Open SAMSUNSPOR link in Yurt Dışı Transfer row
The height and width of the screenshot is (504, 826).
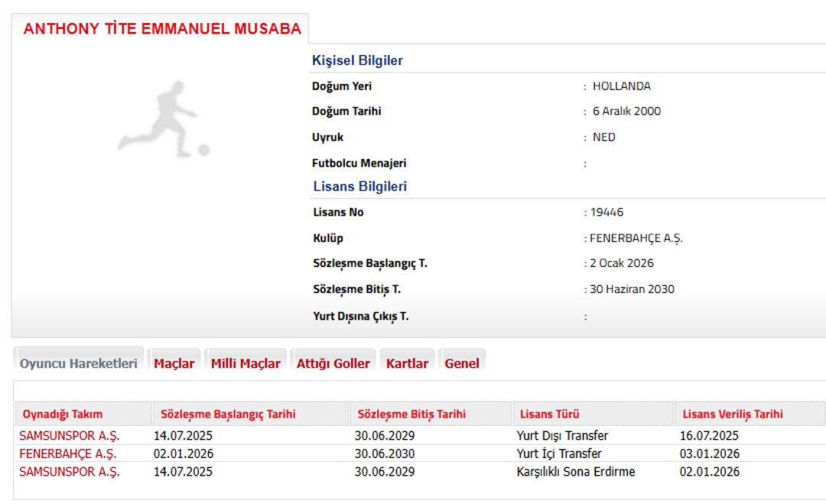click(x=70, y=436)
